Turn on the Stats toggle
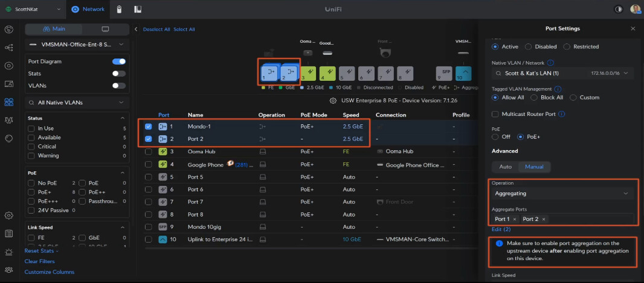Viewport: 644px width, 283px height. click(119, 74)
